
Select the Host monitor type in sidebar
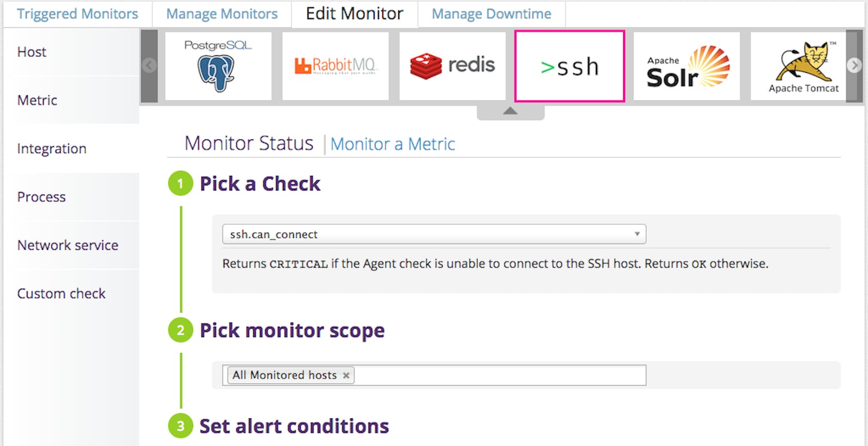32,52
